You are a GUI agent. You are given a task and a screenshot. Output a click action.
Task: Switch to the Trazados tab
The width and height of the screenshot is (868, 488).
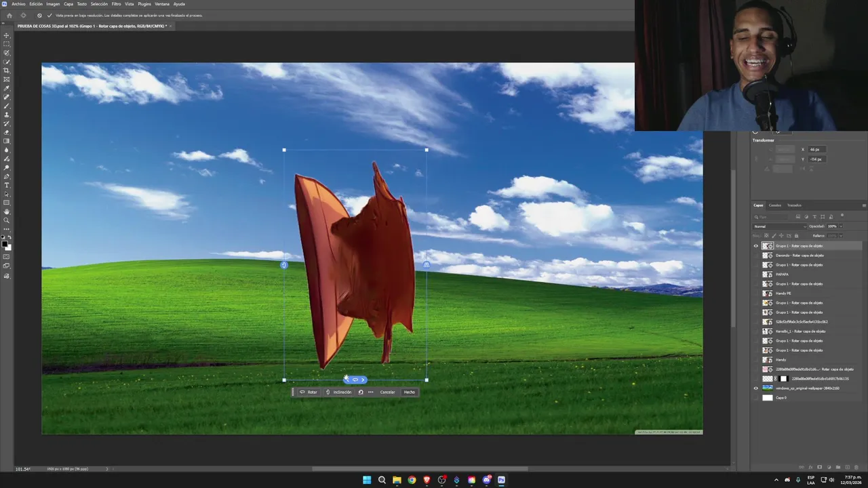pos(794,205)
